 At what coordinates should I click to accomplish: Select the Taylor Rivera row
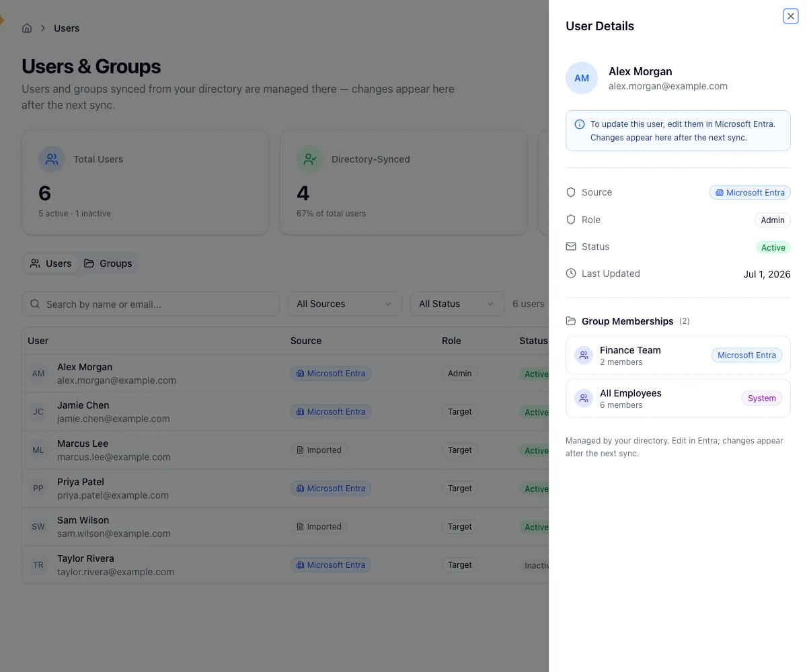[285, 565]
